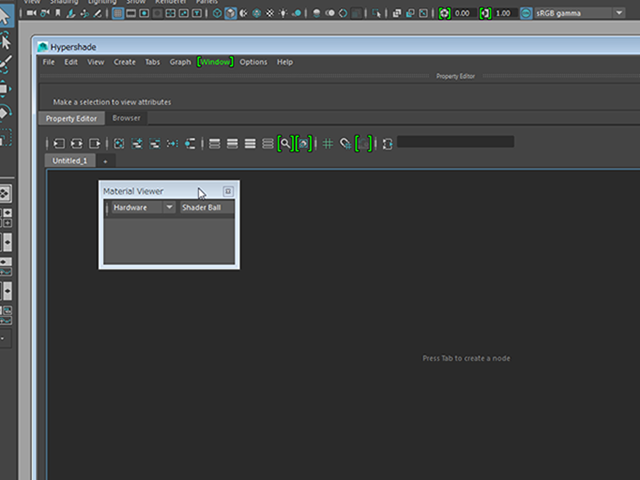Select the Untitled_1 graph tab

(70, 161)
